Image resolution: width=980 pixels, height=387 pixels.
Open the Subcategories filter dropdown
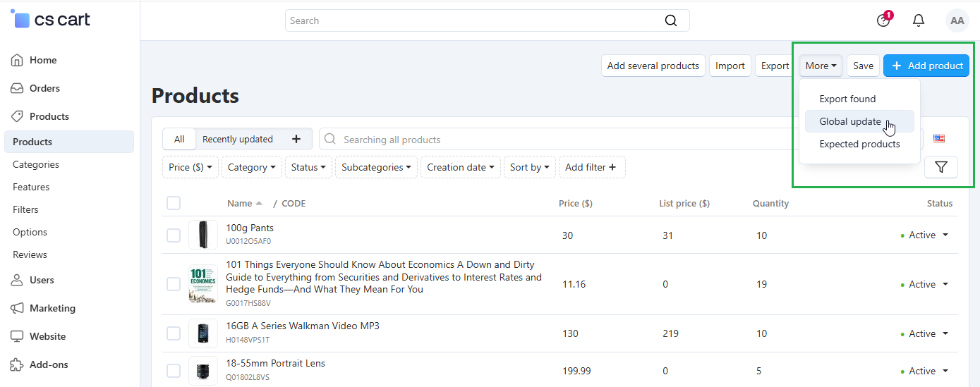pyautogui.click(x=377, y=167)
